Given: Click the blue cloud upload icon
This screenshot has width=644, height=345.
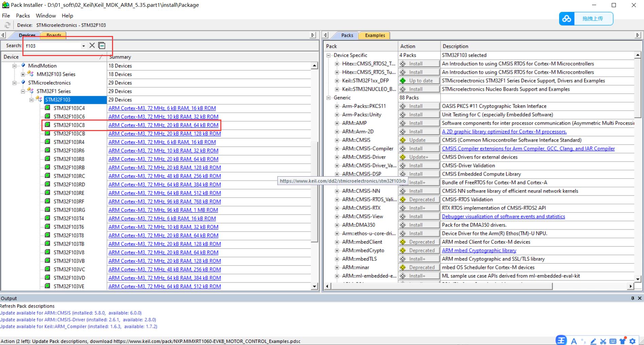Looking at the screenshot, I should [567, 19].
